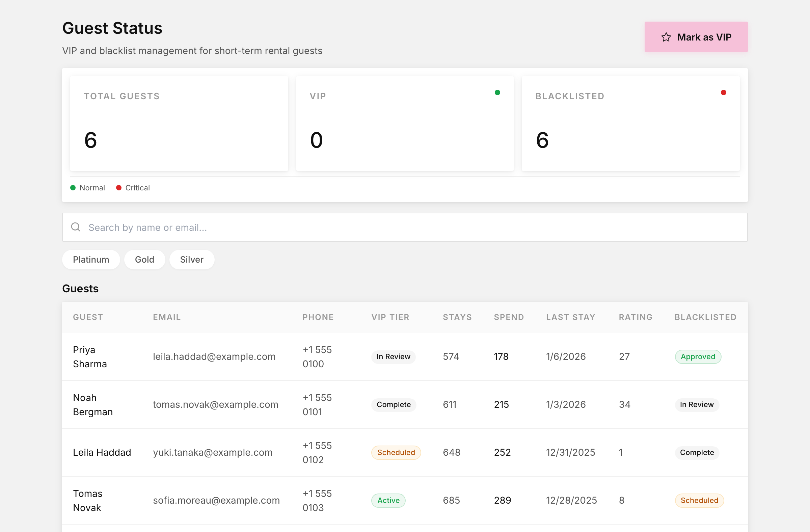Filter guests by Gold tier

pyautogui.click(x=145, y=260)
